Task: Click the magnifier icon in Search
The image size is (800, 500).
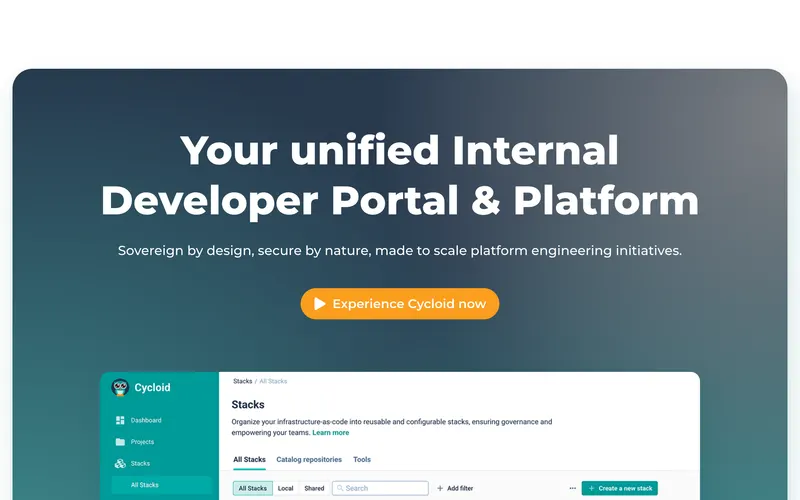Action: [340, 488]
